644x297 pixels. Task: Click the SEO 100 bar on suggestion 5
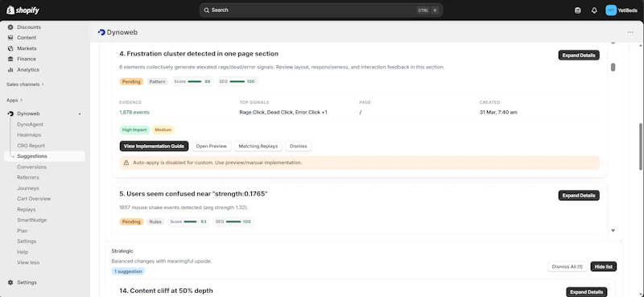(233, 222)
